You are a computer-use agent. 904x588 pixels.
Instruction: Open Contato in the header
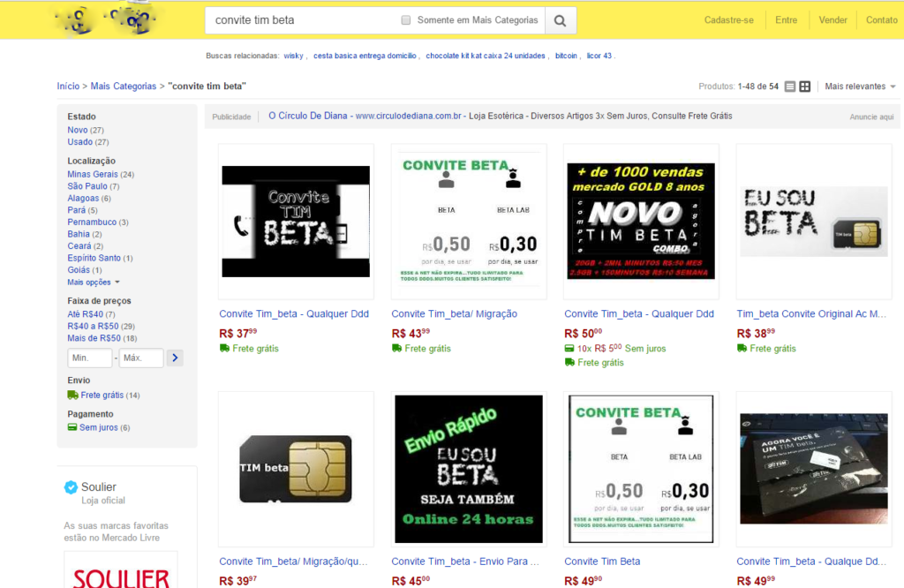point(882,20)
